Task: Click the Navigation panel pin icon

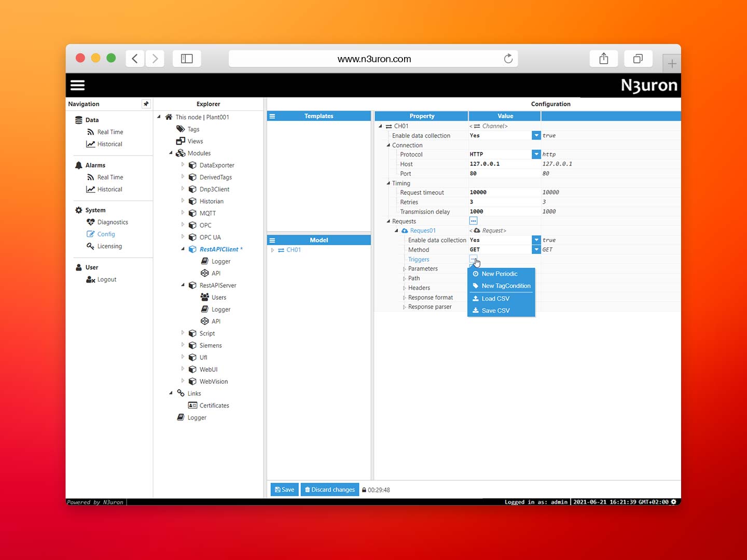Action: [146, 104]
